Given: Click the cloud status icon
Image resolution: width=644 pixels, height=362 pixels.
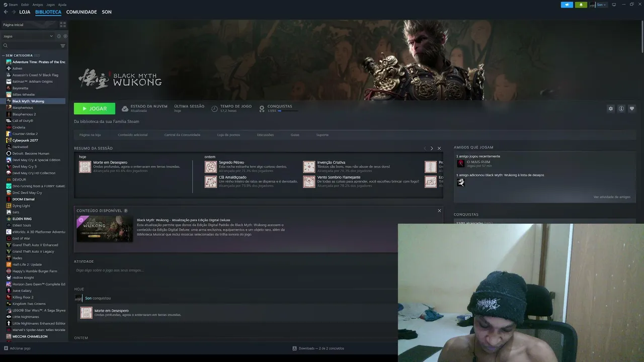Looking at the screenshot, I should point(125,109).
